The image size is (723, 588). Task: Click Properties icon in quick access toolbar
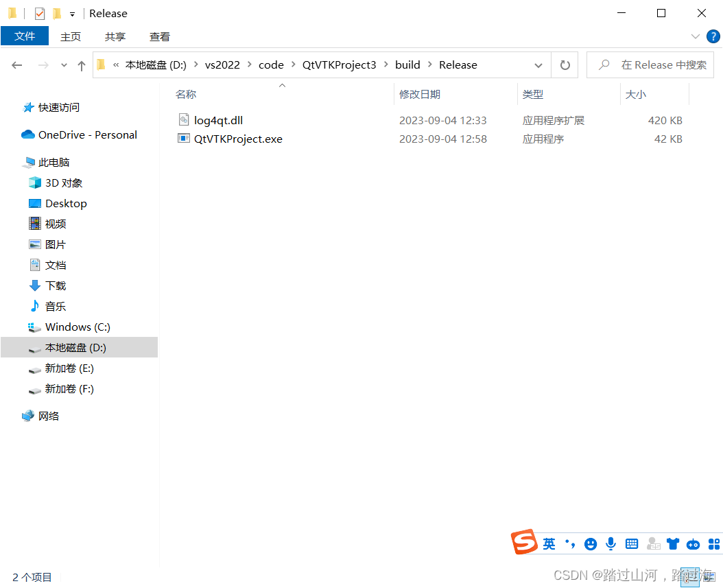click(40, 14)
